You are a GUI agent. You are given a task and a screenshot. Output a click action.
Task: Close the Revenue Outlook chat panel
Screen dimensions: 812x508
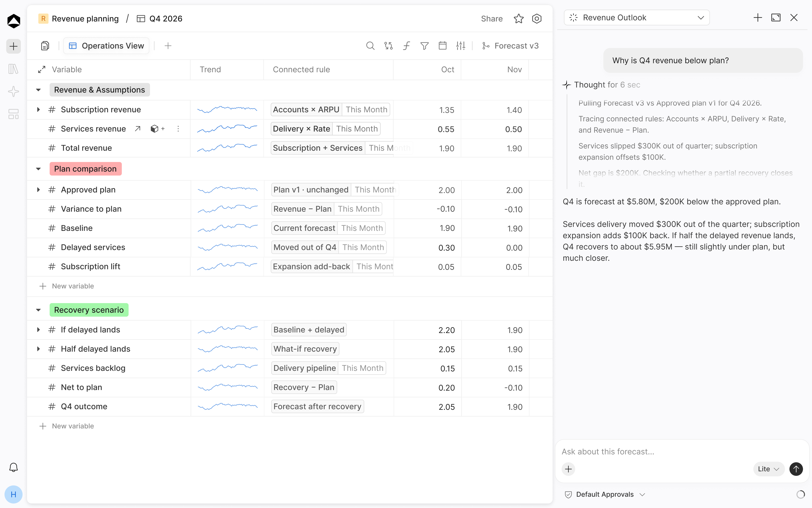[794, 17]
